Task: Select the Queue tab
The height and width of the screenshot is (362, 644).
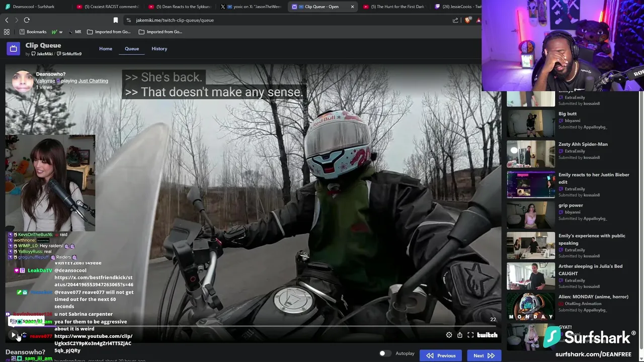Action: (x=132, y=49)
